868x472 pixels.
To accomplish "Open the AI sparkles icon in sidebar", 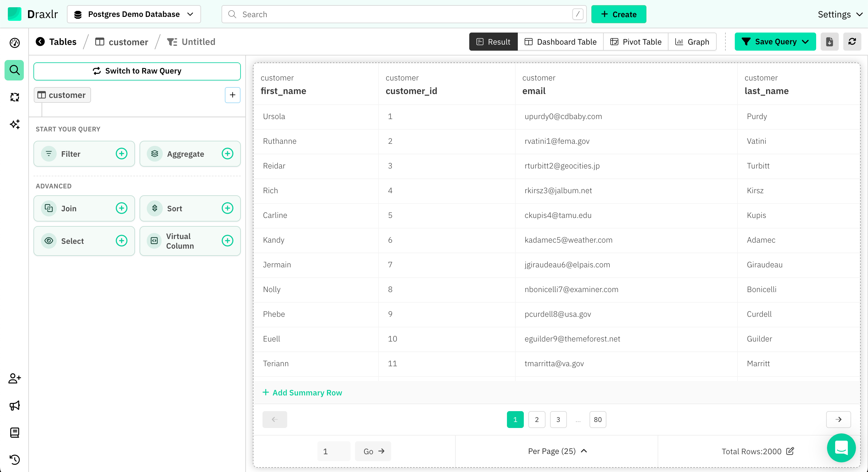I will [14, 124].
